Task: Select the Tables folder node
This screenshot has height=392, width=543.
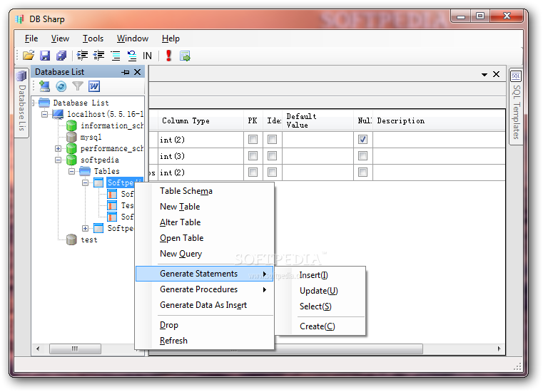Action: (106, 171)
